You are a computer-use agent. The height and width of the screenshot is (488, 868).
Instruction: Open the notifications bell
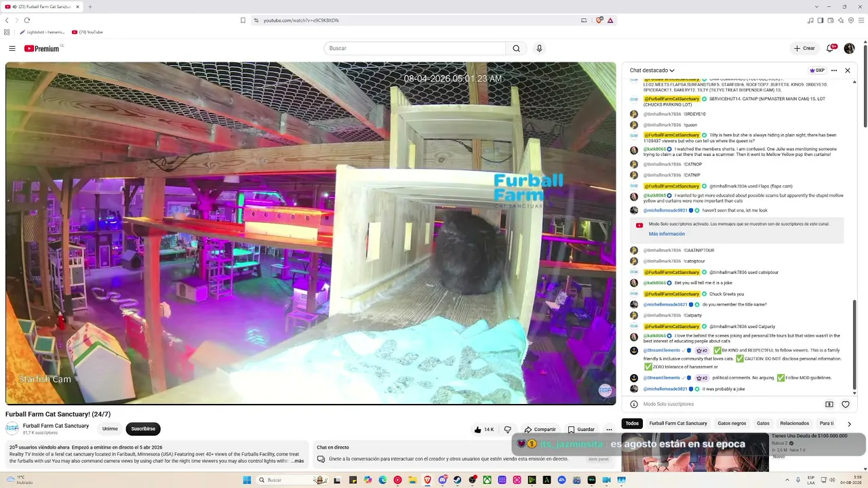coord(829,49)
